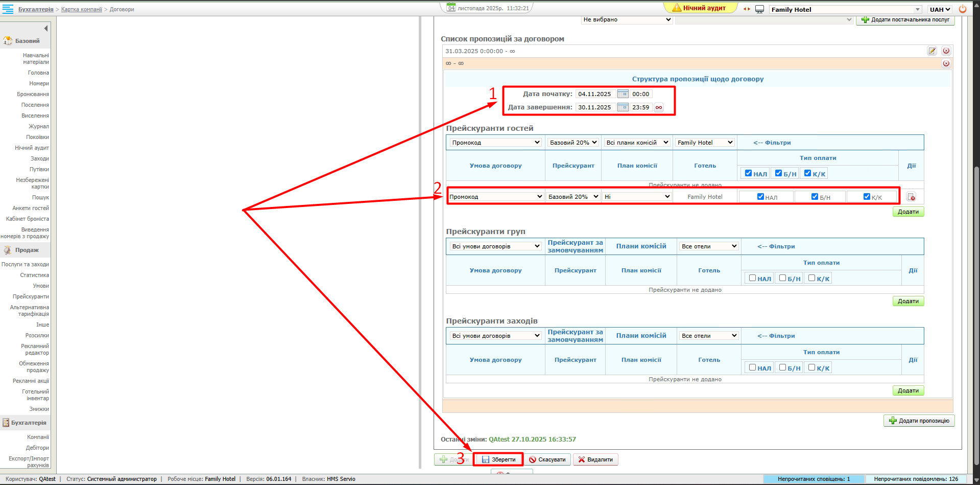Screen dimensions: 980x485
Task: Click the infinity icon beside end time
Action: [659, 107]
